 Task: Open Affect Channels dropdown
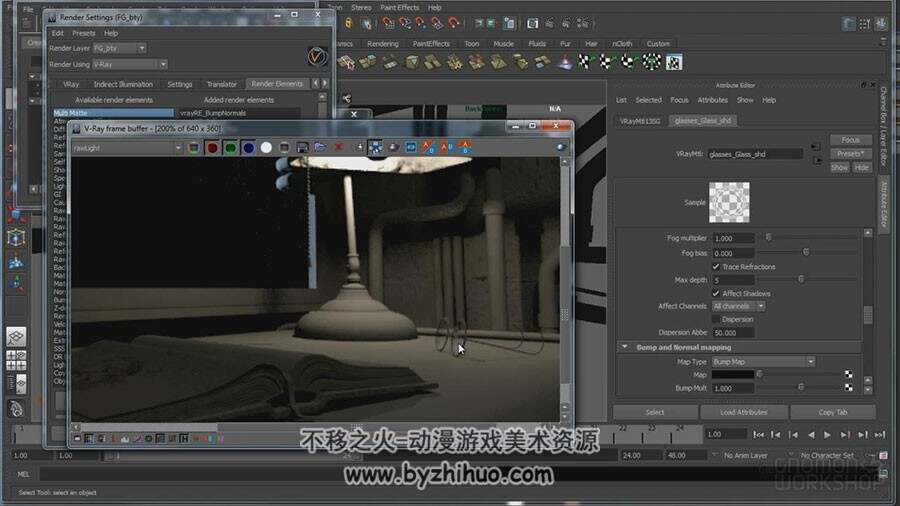(x=739, y=306)
